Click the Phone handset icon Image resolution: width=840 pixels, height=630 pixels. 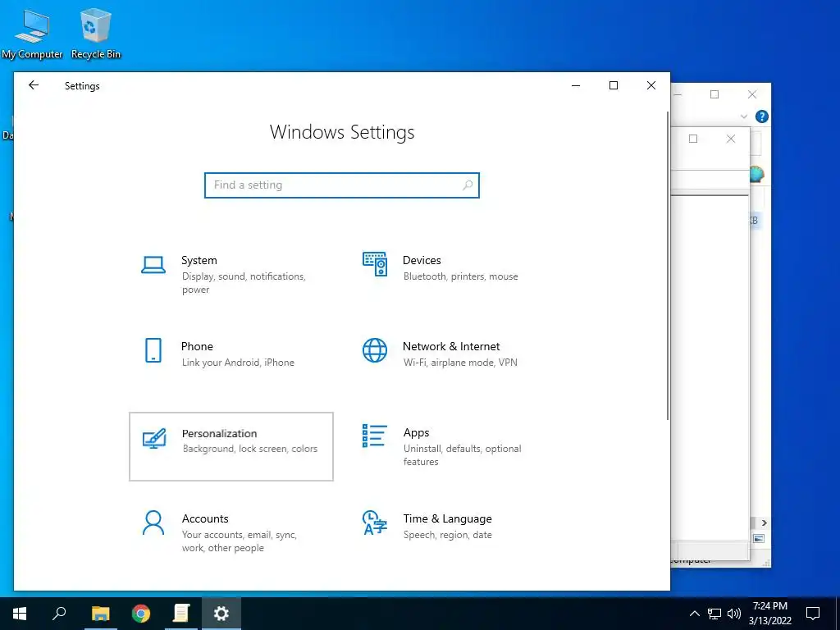[x=153, y=350]
